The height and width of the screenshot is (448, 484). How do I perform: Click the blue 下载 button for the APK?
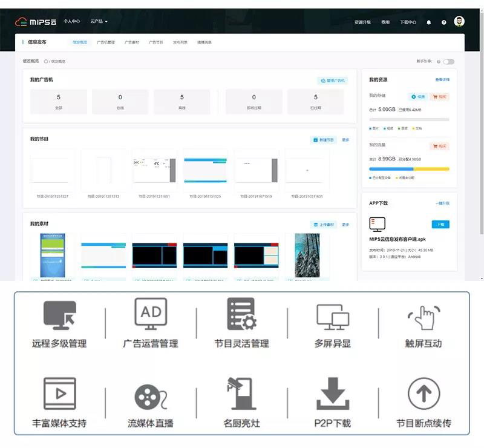440,224
